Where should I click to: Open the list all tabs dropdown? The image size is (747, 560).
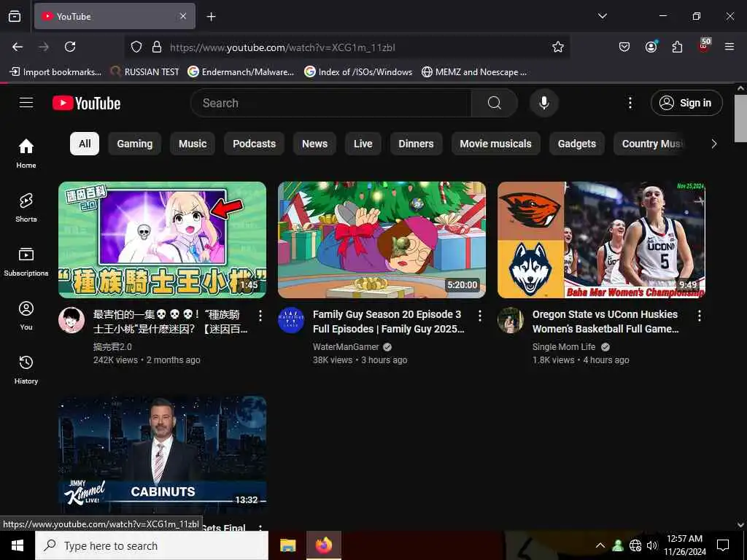coord(602,16)
